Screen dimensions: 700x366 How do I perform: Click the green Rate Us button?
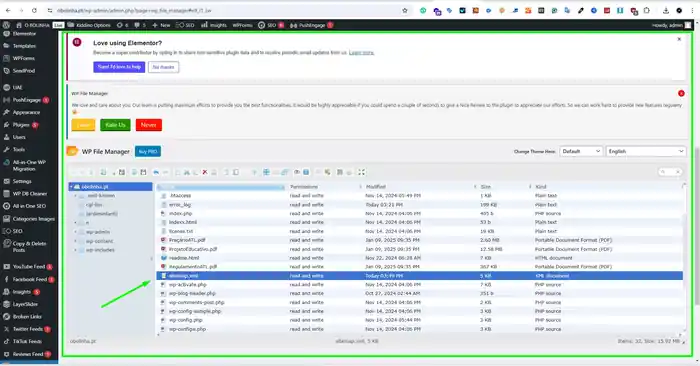coord(115,125)
